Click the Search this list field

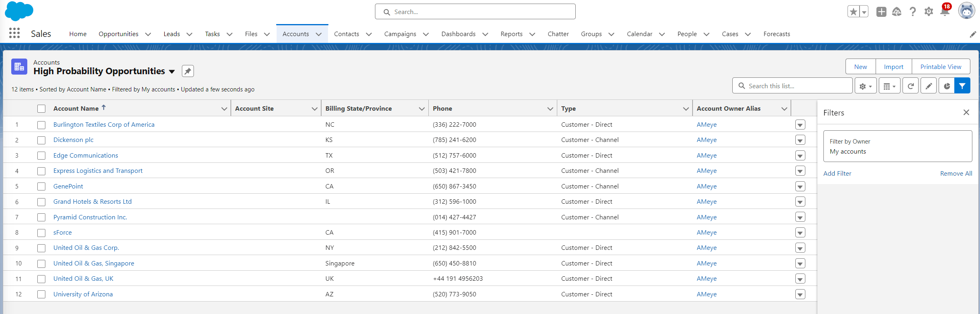point(792,86)
